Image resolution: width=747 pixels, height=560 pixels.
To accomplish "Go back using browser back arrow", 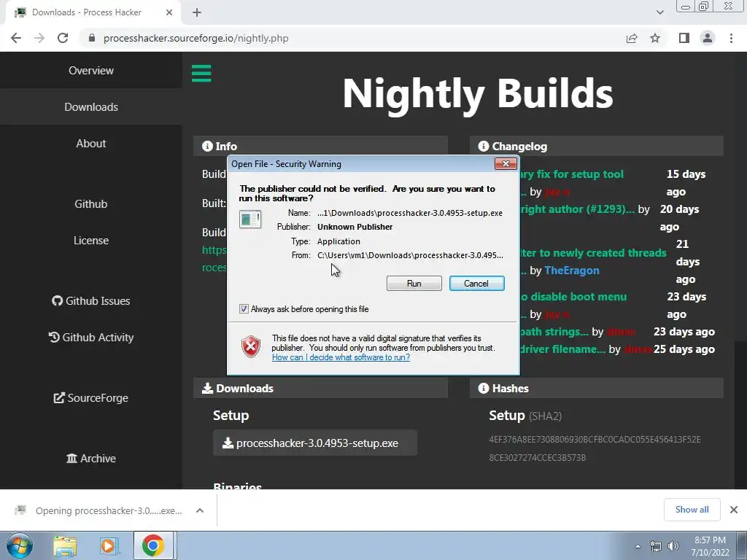I will coord(16,38).
